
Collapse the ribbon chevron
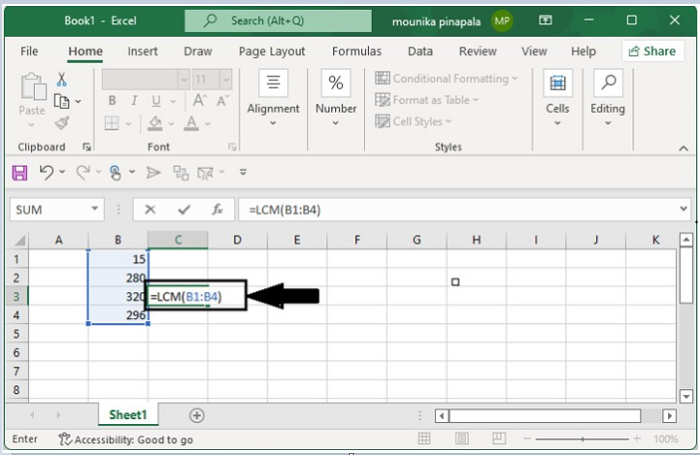click(683, 148)
